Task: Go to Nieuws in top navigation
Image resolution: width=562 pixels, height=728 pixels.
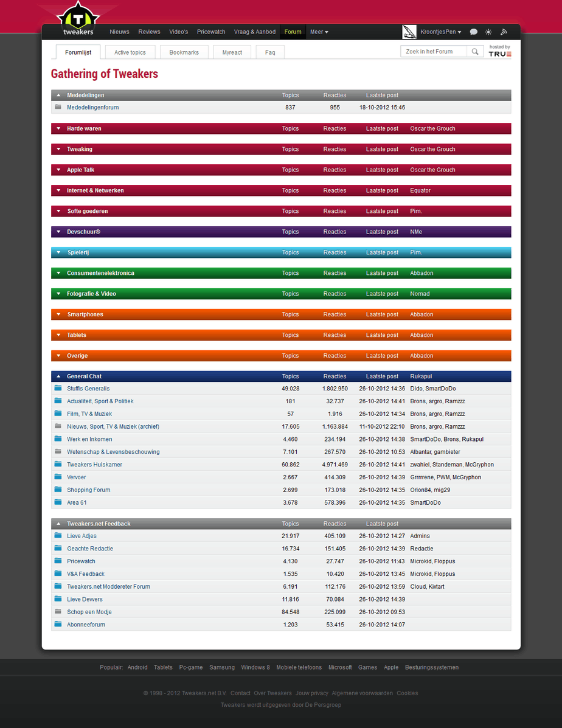Action: pos(119,32)
